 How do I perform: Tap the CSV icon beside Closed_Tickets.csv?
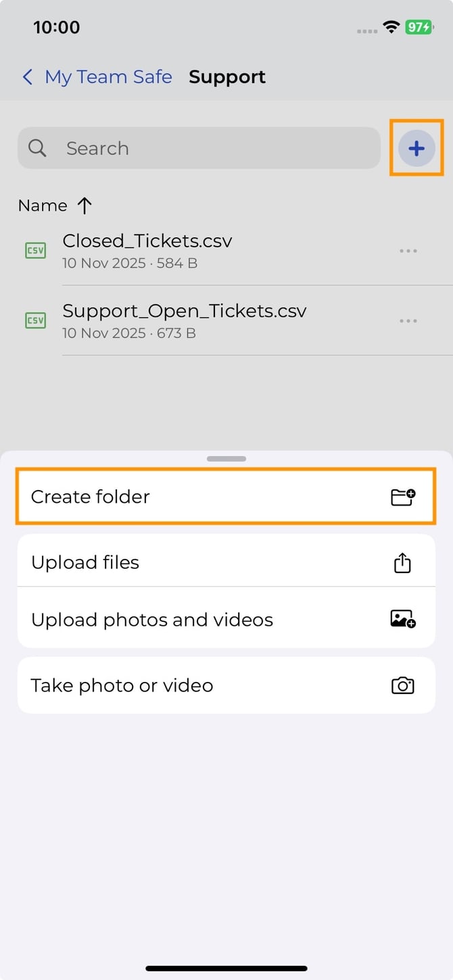click(x=35, y=251)
